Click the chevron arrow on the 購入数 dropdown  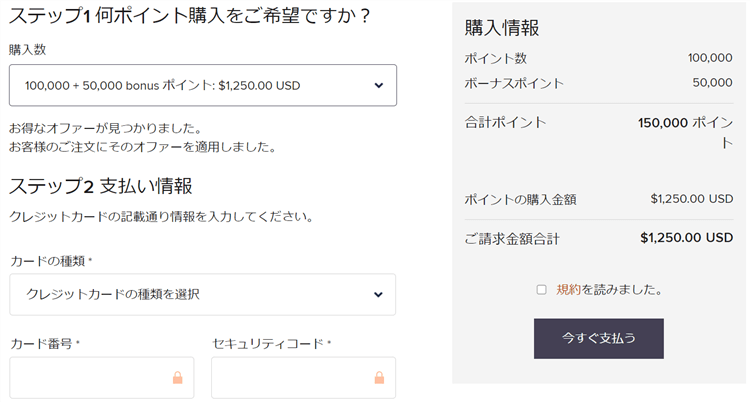pos(379,85)
